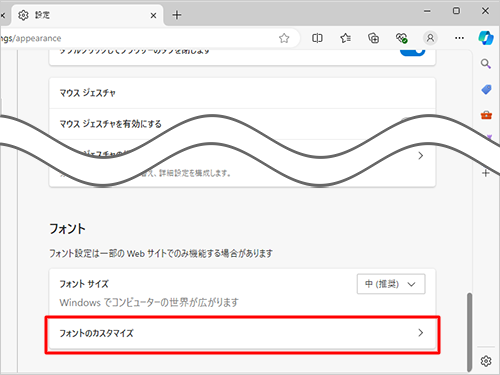
Task: Click the sidebar search magnifier icon
Action: (486, 64)
